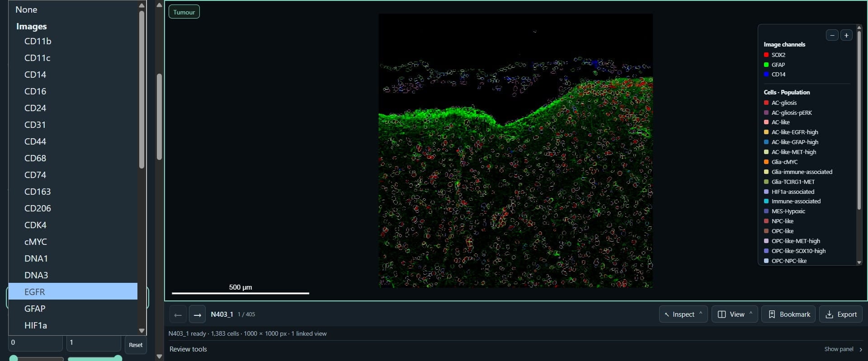This screenshot has width=868, height=361.
Task: Select CD11c from the image list
Action: pyautogui.click(x=73, y=58)
